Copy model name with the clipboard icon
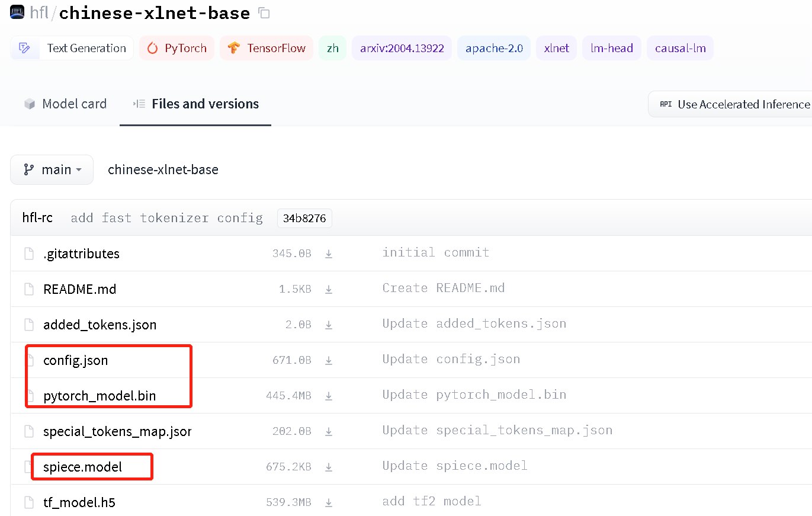 pyautogui.click(x=265, y=13)
